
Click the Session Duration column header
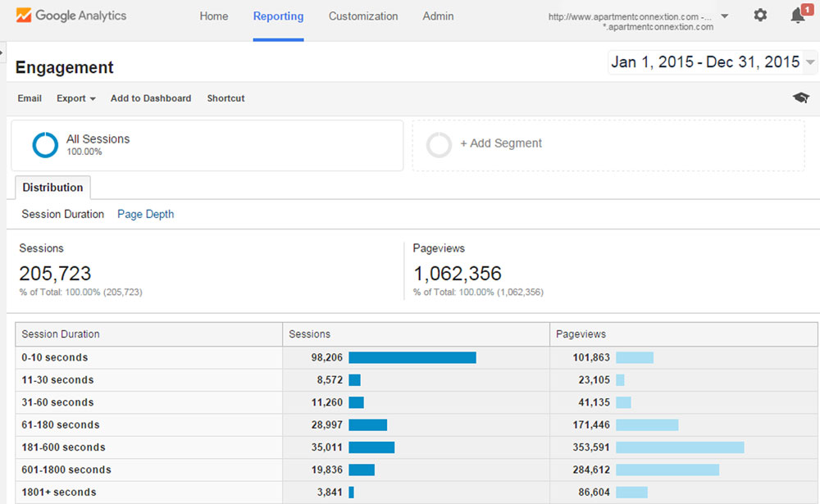[61, 334]
